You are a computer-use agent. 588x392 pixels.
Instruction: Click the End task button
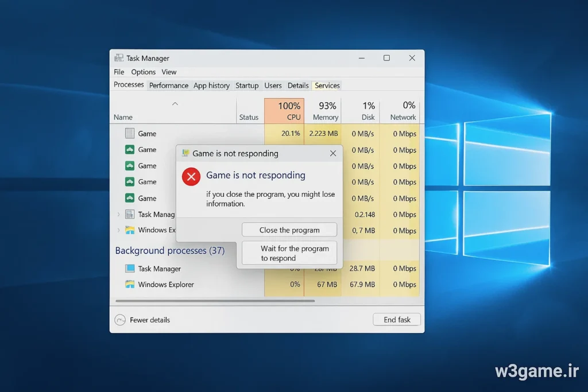coord(397,320)
